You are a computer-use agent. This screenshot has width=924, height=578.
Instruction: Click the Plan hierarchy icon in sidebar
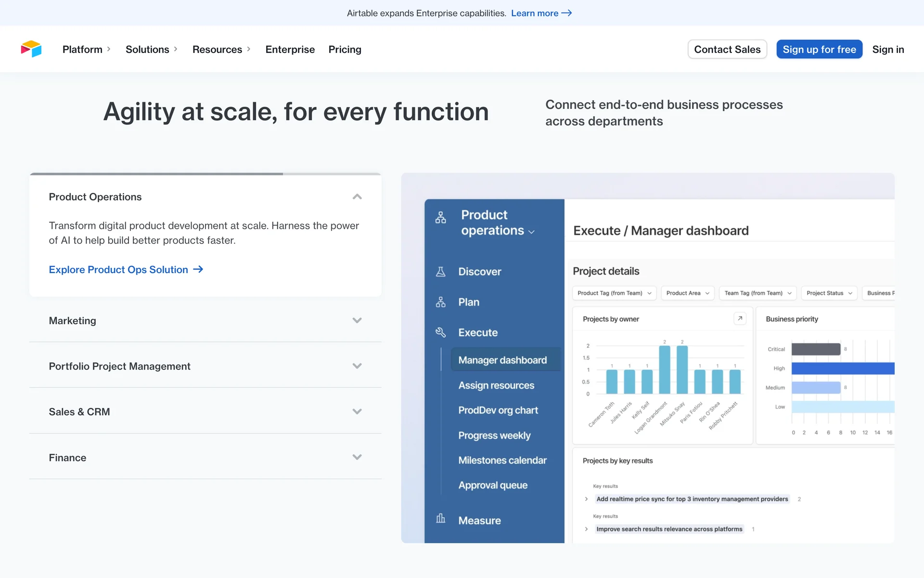point(440,302)
